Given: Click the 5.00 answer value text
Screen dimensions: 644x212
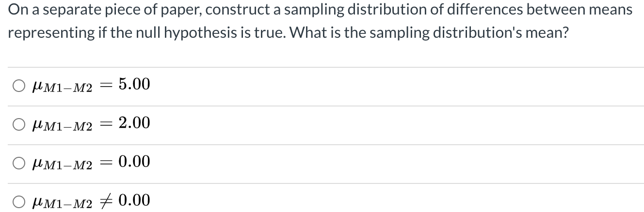Looking at the screenshot, I should click(134, 85).
